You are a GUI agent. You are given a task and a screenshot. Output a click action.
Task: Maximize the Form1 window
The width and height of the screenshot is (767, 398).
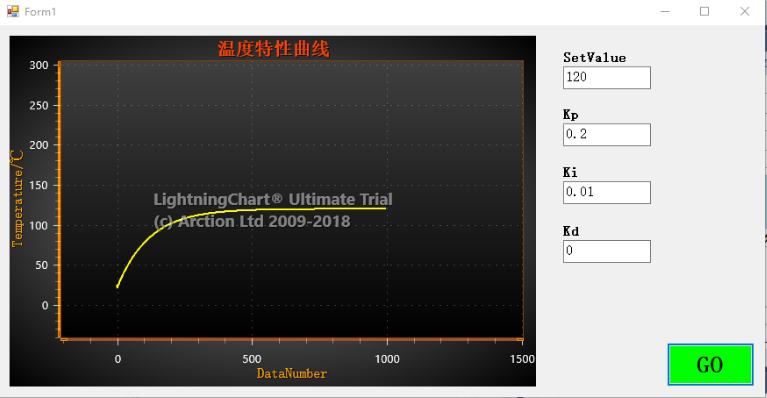click(704, 11)
